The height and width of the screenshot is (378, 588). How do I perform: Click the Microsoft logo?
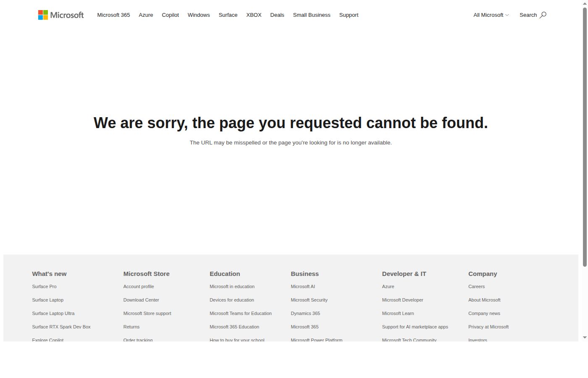pyautogui.click(x=61, y=15)
